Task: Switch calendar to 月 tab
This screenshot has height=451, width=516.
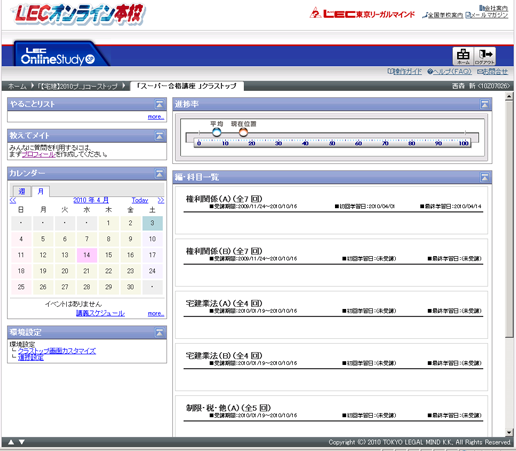Action: 41,191
